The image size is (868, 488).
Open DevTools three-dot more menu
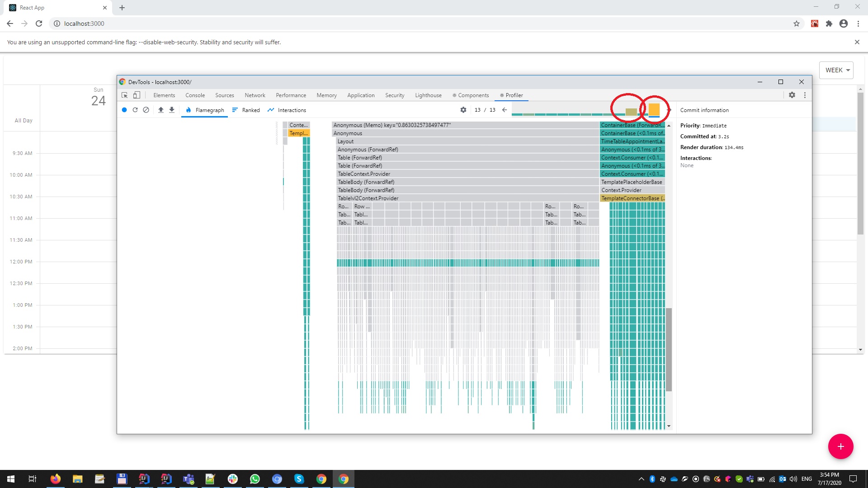(x=805, y=95)
